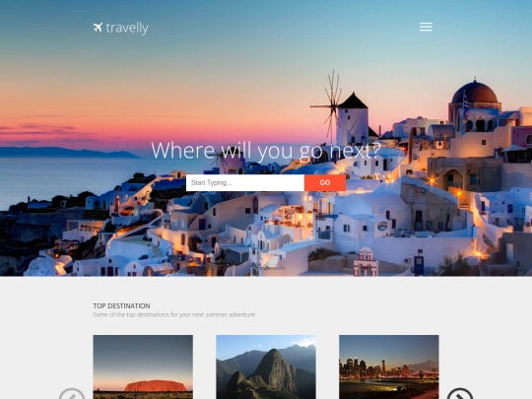Image resolution: width=532 pixels, height=399 pixels.
Task: Click the empty gray area above TOP DESTINATION
Action: click(266, 289)
